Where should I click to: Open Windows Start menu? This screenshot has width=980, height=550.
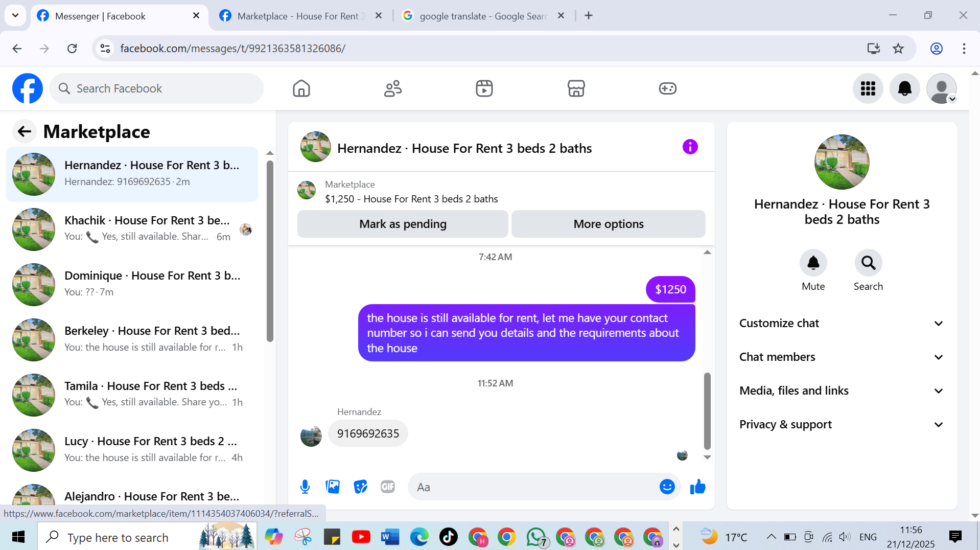(18, 537)
